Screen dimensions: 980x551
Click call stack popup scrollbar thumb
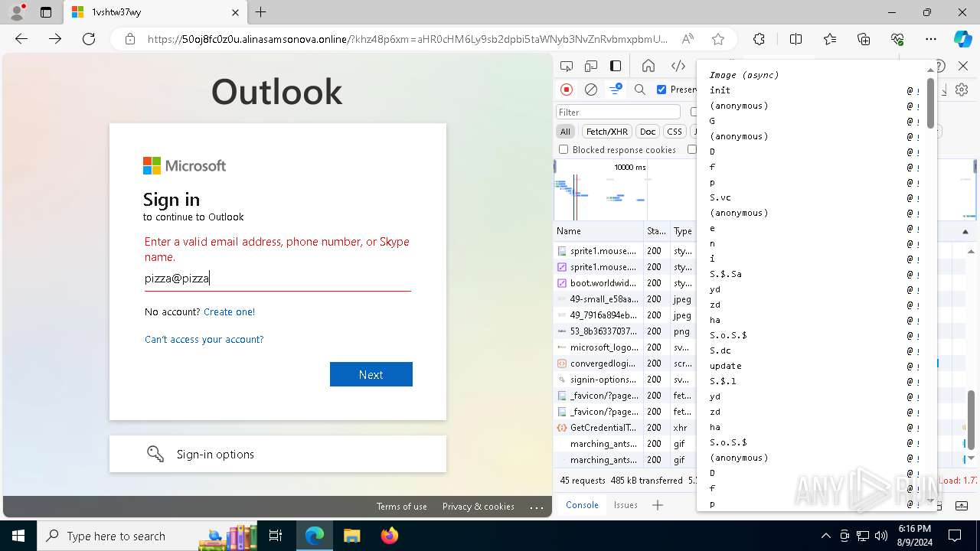click(931, 103)
